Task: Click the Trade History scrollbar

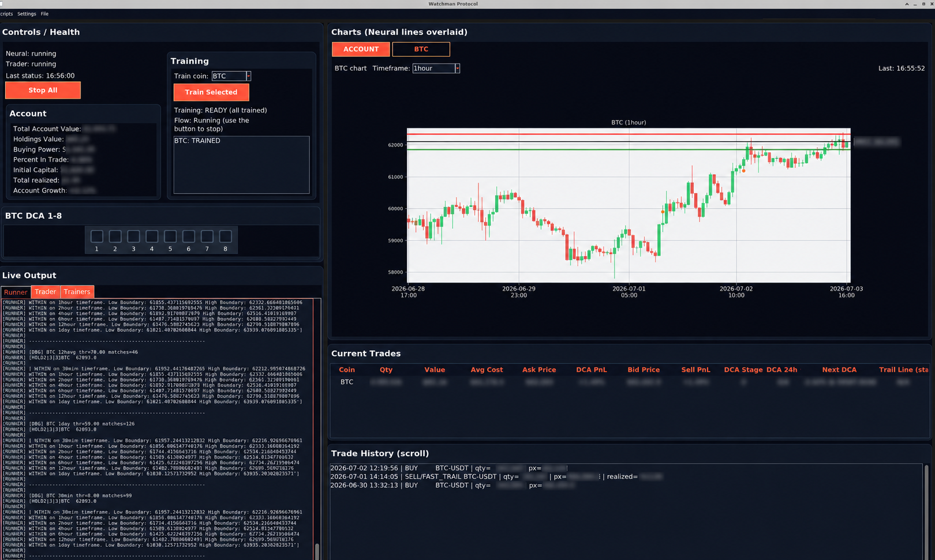Action: tap(926, 511)
